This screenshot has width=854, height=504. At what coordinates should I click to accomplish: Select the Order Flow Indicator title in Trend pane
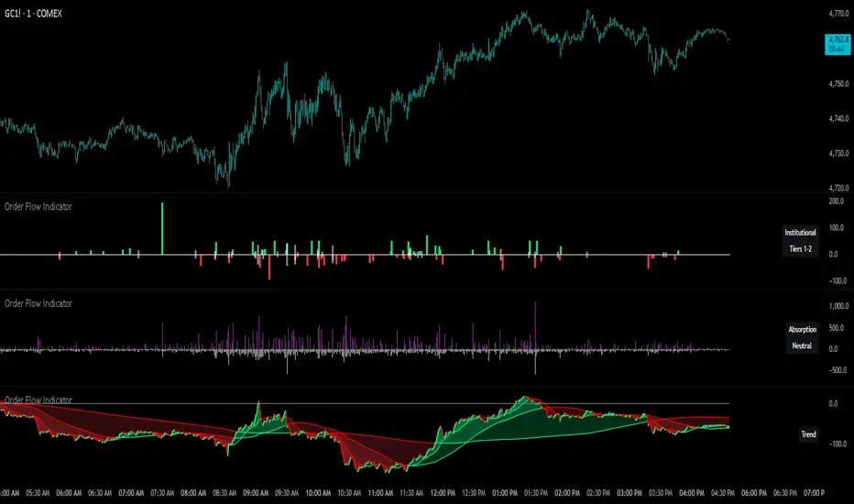click(38, 400)
